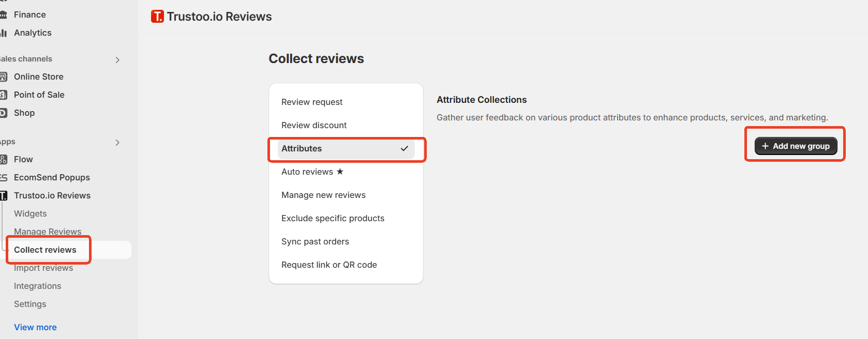Click the Finance icon in sidebar
868x339 pixels.
[3, 15]
